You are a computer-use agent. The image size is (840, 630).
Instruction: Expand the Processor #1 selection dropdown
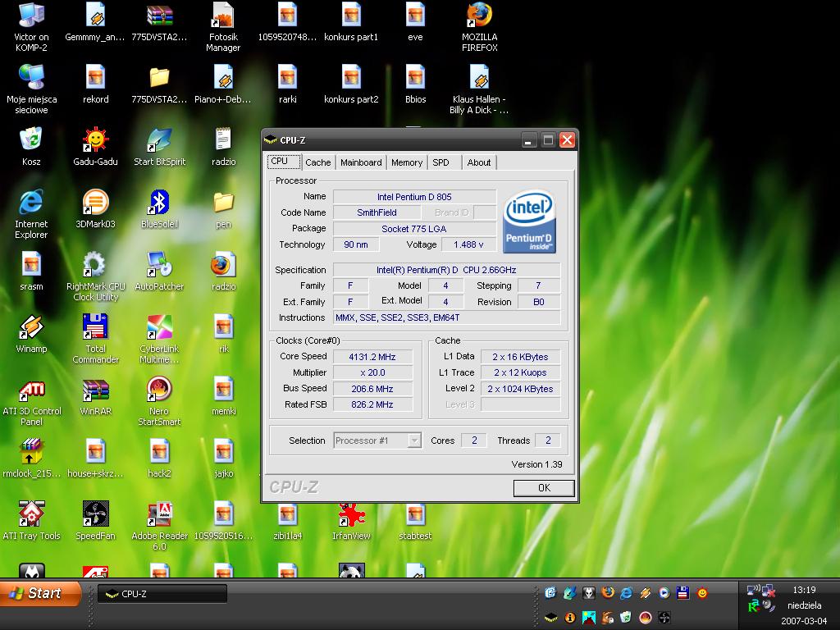(414, 441)
